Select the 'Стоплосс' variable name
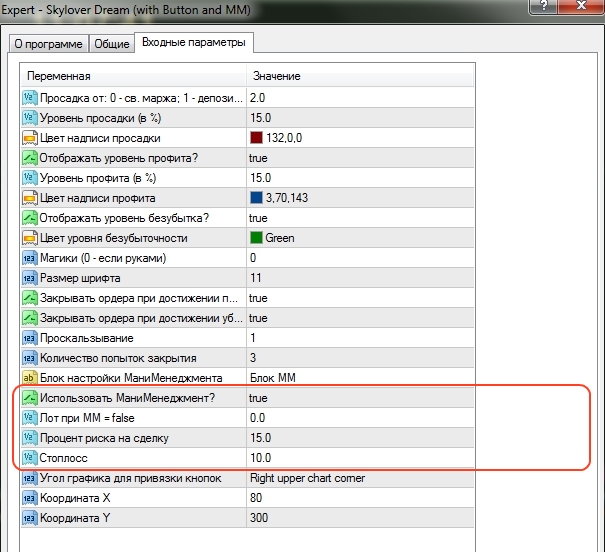The image size is (605, 552). tap(64, 459)
